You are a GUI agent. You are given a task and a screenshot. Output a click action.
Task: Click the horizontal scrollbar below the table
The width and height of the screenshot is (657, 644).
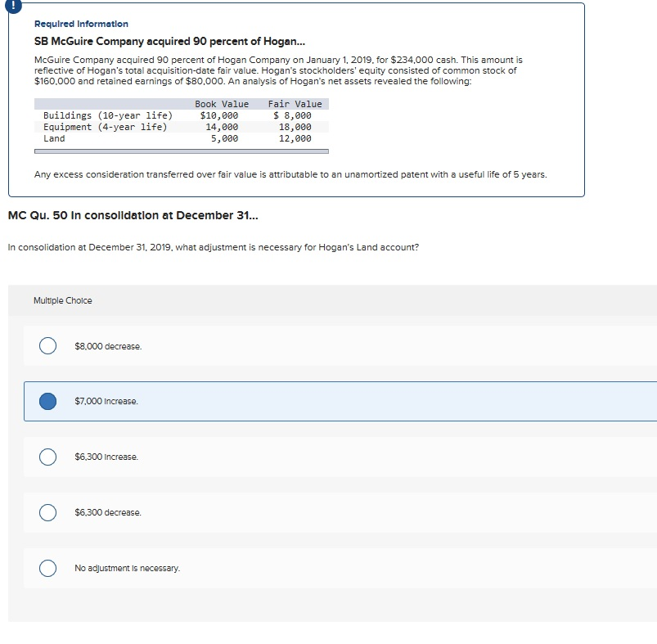(x=182, y=151)
